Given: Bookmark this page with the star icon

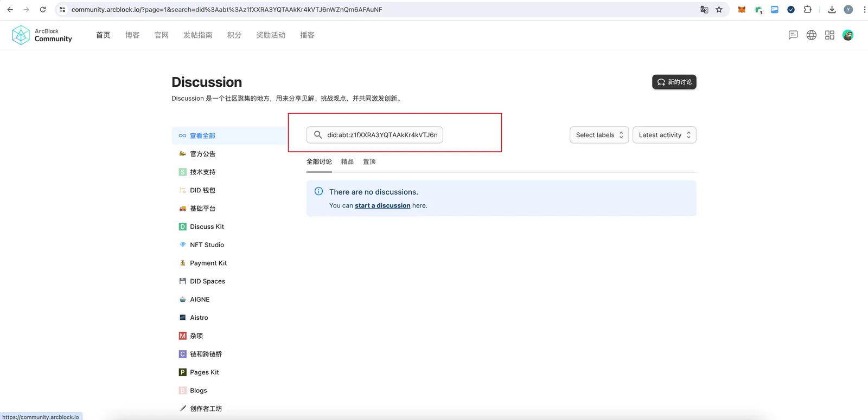Looking at the screenshot, I should tap(719, 10).
